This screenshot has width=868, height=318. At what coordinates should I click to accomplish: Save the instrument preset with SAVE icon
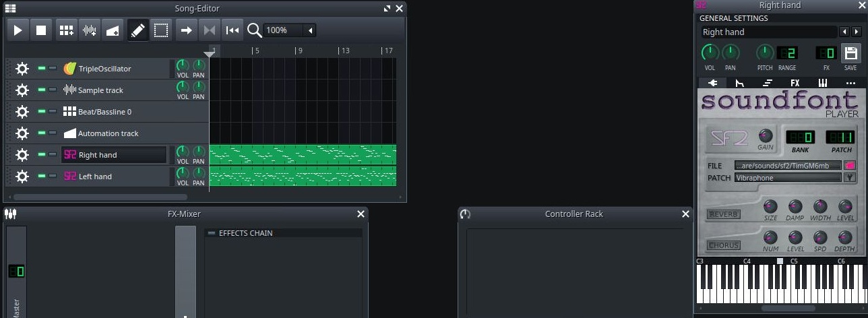click(850, 53)
